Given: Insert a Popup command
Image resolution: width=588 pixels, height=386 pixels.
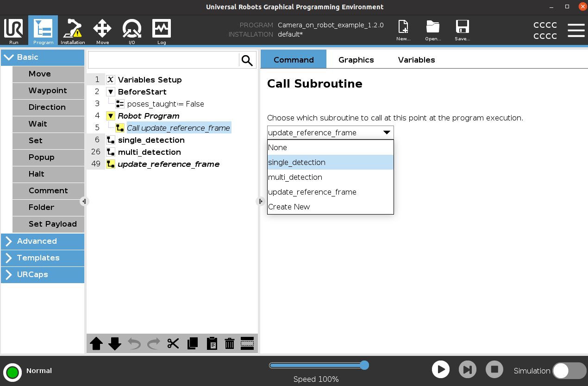Looking at the screenshot, I should coord(48,158).
